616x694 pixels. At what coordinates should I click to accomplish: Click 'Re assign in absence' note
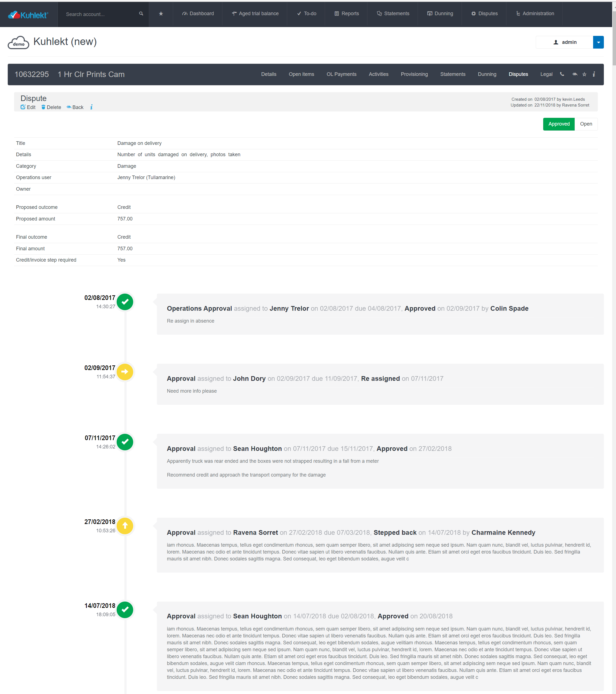tap(190, 321)
